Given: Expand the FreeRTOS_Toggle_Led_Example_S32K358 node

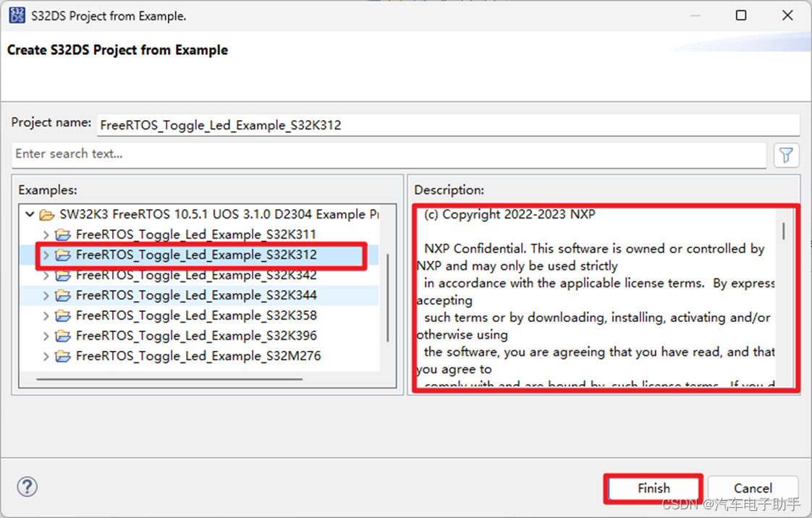Looking at the screenshot, I should coord(46,315).
